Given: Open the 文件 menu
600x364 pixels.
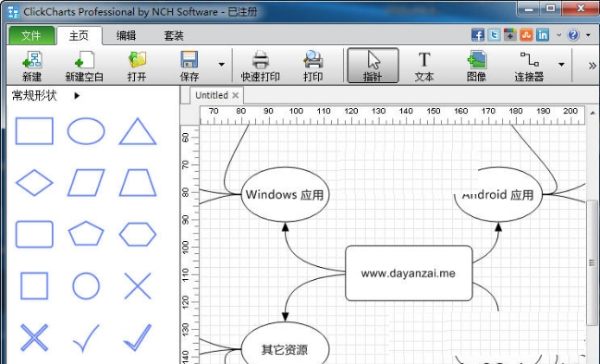Looking at the screenshot, I should (x=31, y=35).
